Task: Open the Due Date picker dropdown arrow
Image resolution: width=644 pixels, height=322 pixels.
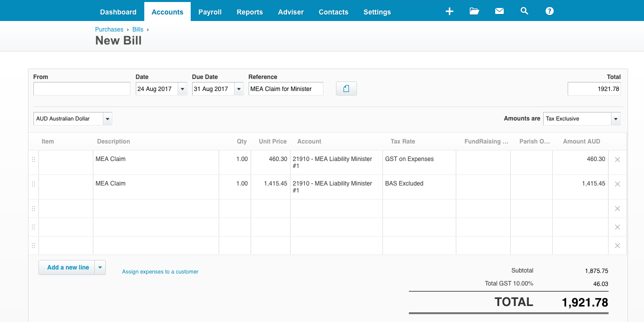Action: point(239,89)
